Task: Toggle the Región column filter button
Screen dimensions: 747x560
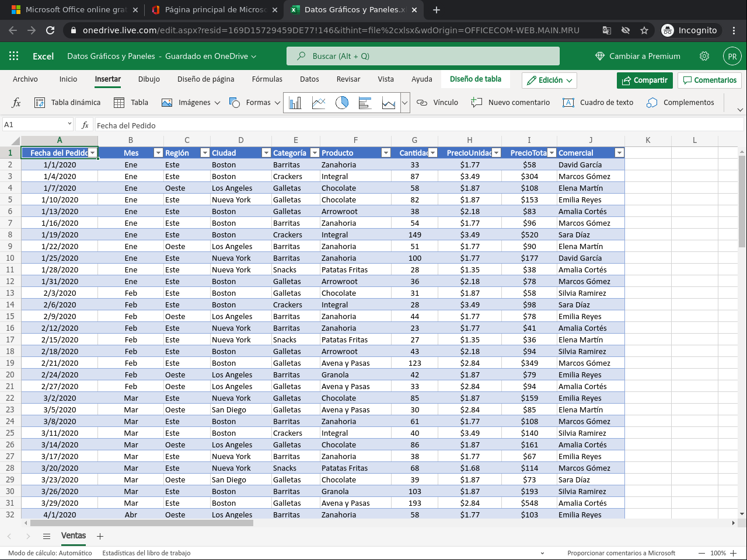Action: click(205, 153)
